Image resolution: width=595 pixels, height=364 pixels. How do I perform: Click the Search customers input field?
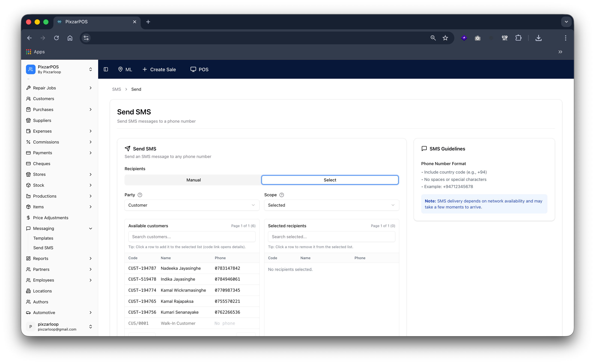(x=192, y=237)
